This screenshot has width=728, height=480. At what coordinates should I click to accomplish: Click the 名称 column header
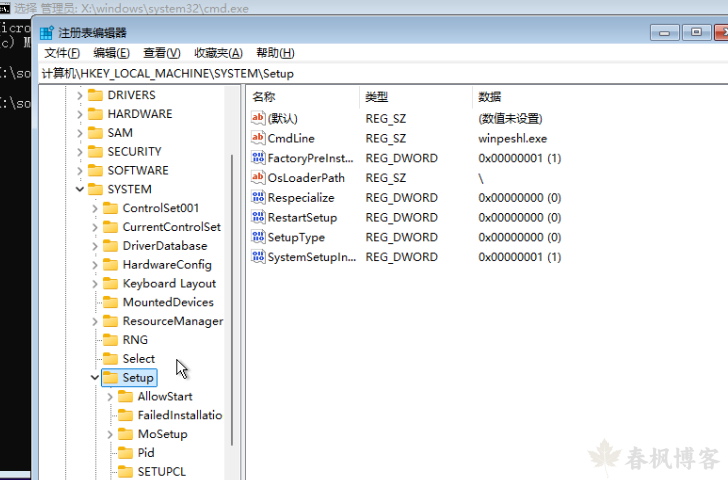tap(304, 97)
